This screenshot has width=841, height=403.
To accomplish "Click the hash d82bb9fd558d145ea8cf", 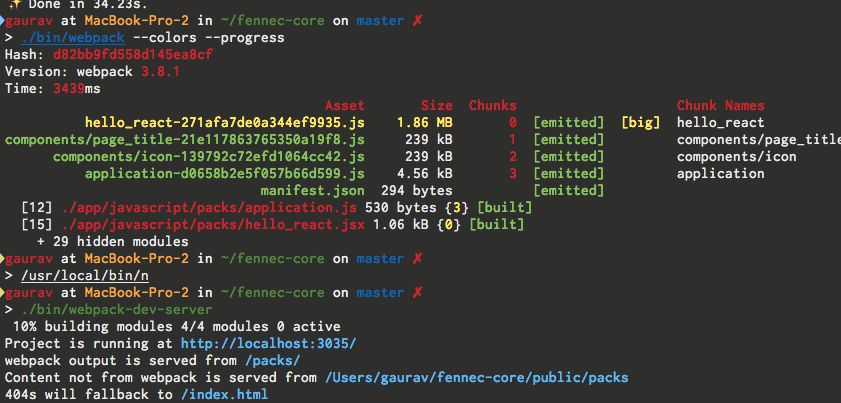I will click(x=132, y=55).
